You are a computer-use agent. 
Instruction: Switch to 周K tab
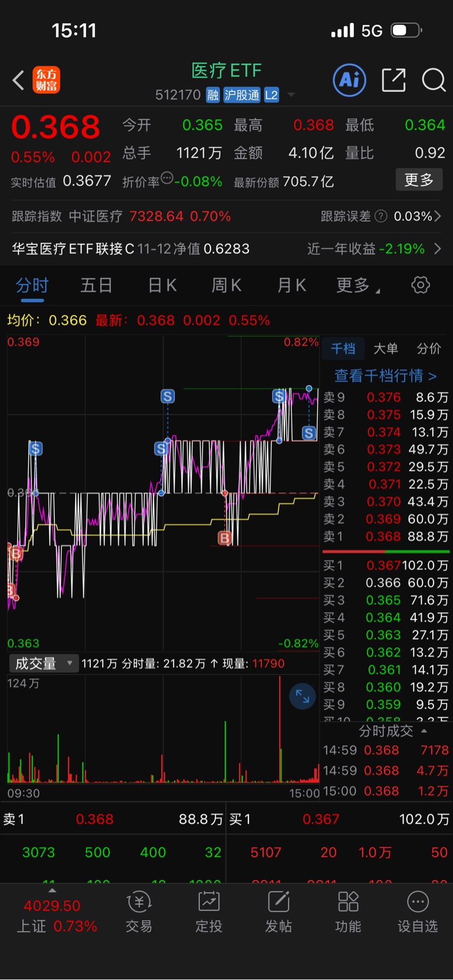click(x=226, y=286)
